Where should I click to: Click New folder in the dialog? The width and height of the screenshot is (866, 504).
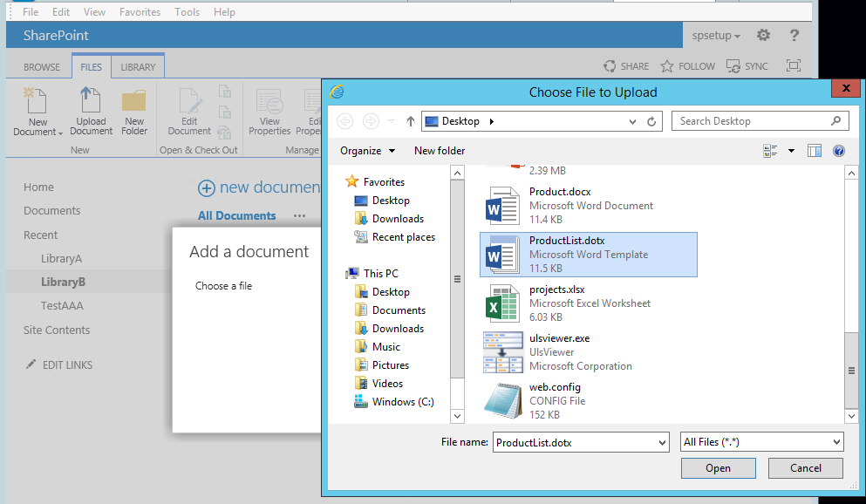[440, 151]
